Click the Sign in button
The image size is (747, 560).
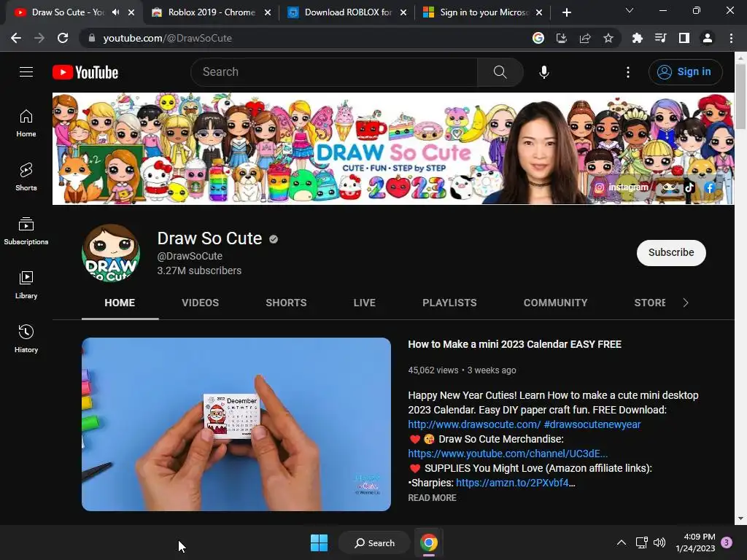pos(685,72)
